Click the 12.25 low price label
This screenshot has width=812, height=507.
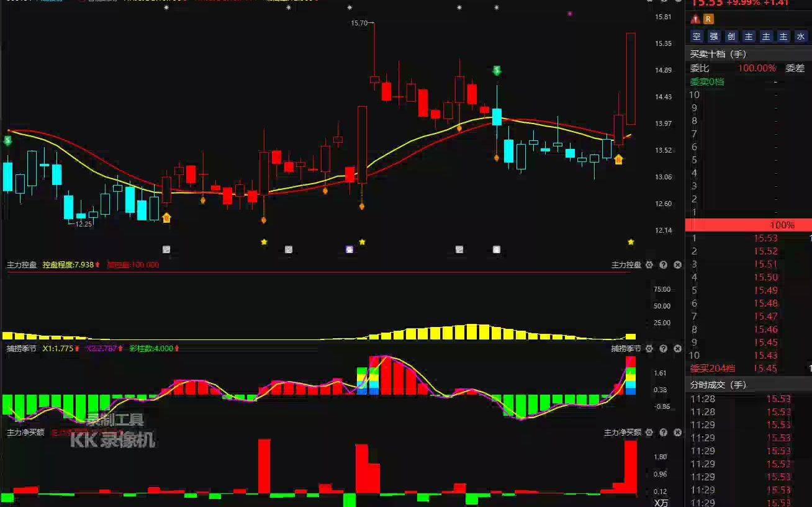83,224
